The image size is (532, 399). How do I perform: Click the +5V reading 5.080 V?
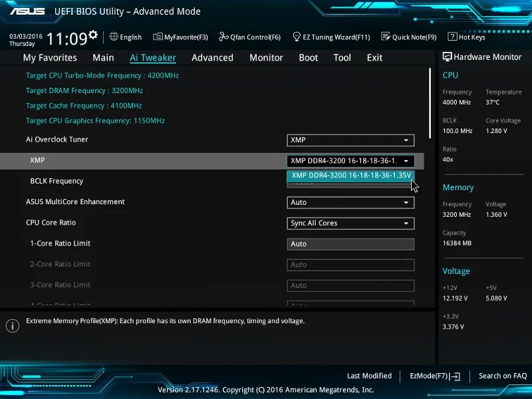[496, 298]
